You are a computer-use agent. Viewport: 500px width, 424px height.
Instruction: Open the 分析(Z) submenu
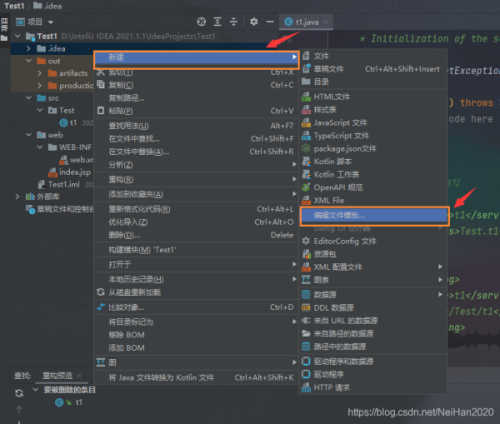[196, 165]
